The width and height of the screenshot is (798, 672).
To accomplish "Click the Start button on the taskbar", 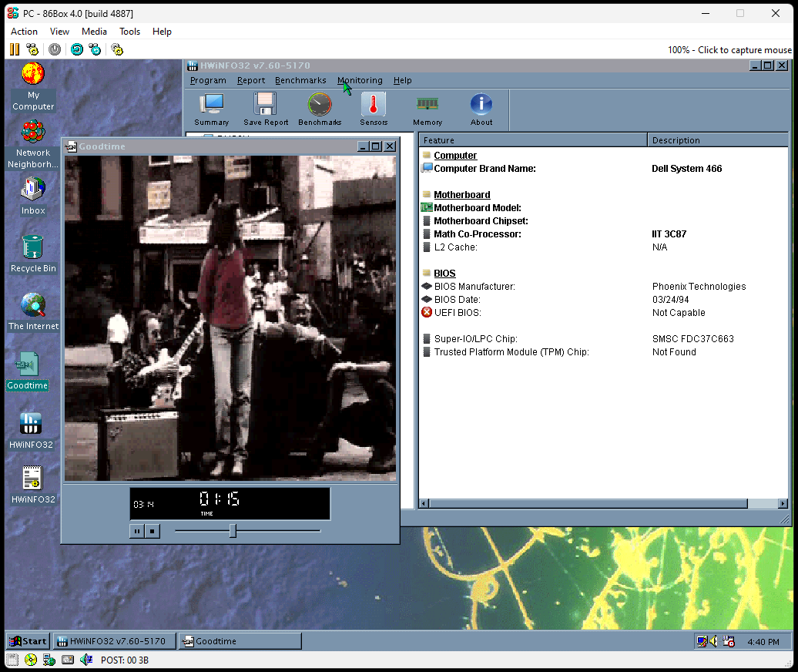I will (x=27, y=640).
